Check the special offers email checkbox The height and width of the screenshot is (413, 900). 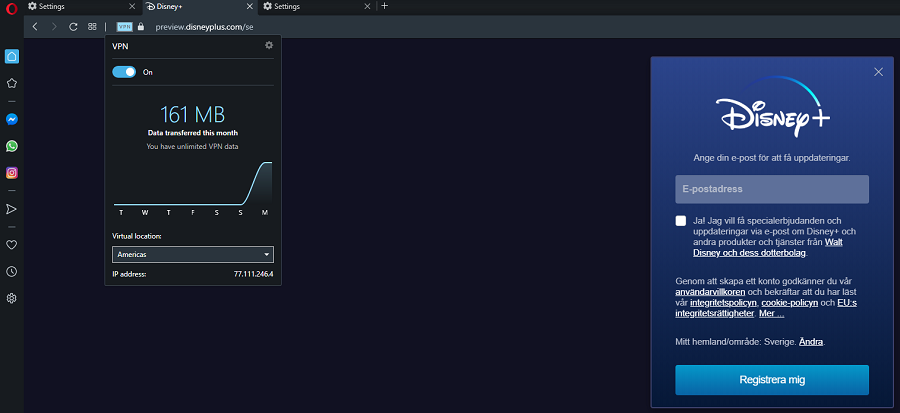[x=681, y=221]
